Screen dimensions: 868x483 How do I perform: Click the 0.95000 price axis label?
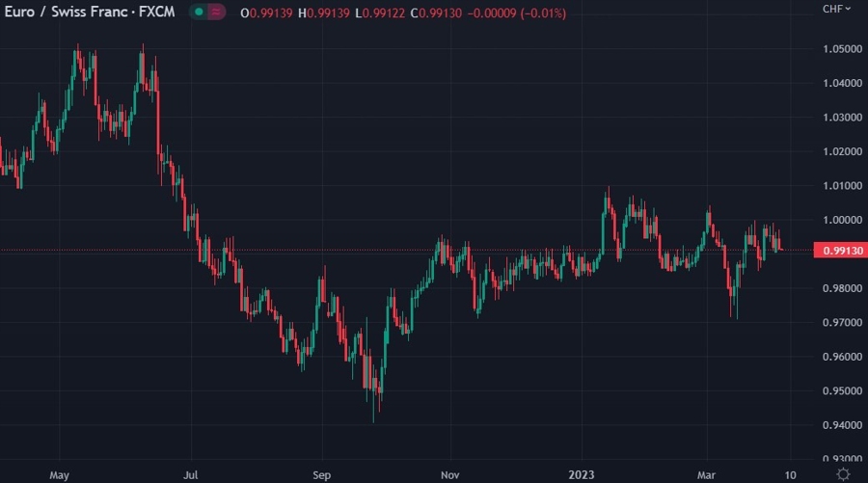coord(842,391)
